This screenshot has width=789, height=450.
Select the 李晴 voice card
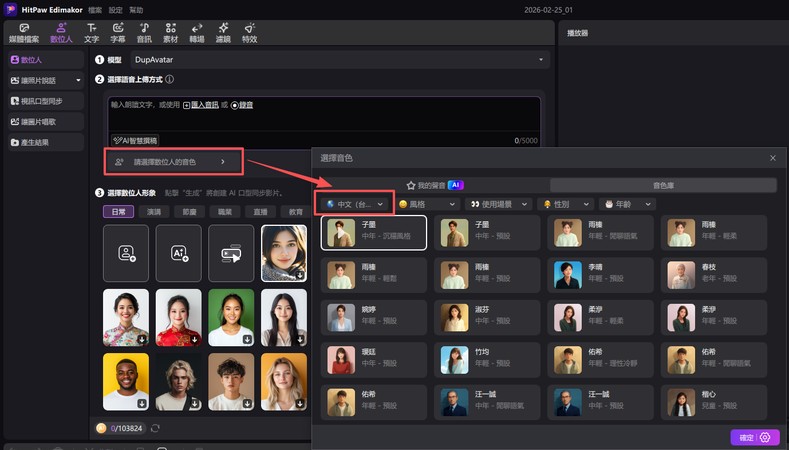click(x=602, y=274)
